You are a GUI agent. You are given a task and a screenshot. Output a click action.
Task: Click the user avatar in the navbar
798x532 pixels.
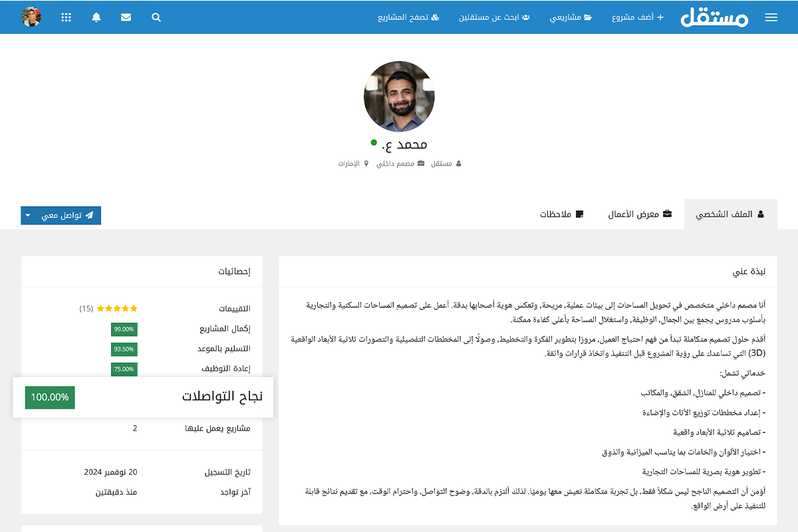click(x=31, y=17)
